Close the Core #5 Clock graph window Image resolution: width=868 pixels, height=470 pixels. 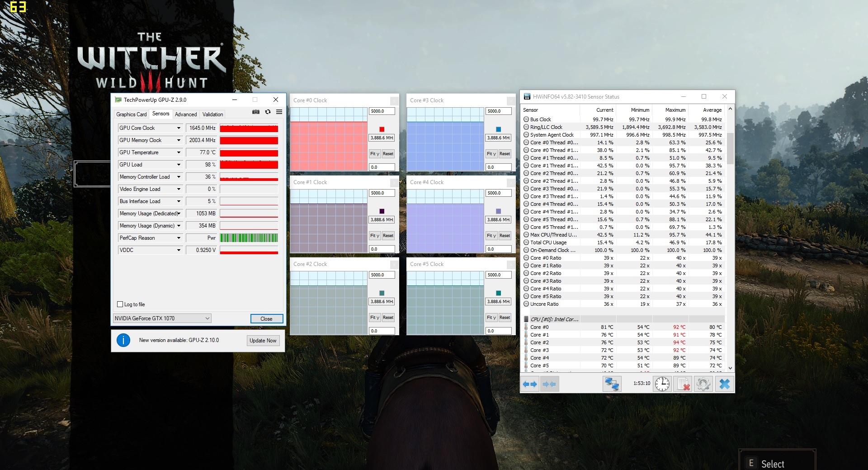511,264
